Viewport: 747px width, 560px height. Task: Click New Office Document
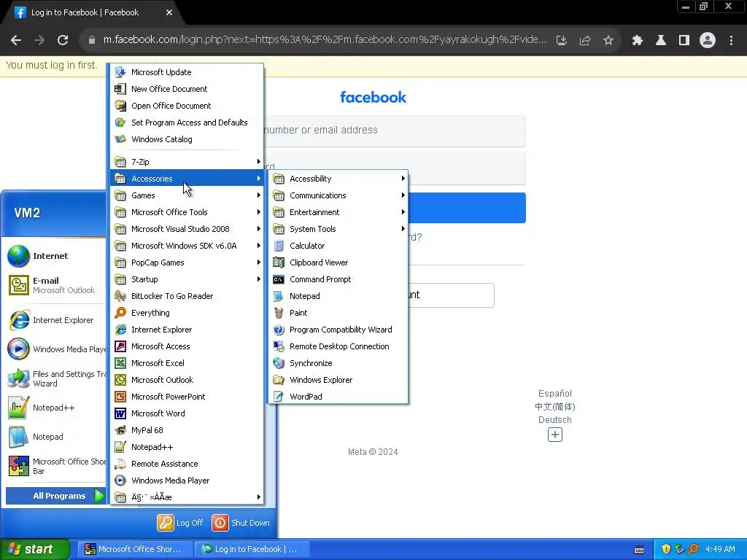[x=187, y=88]
